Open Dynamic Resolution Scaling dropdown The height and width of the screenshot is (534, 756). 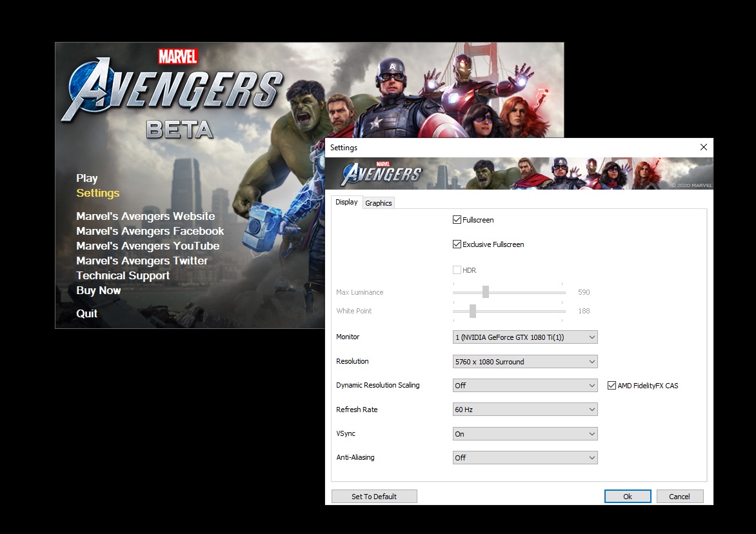tap(525, 386)
